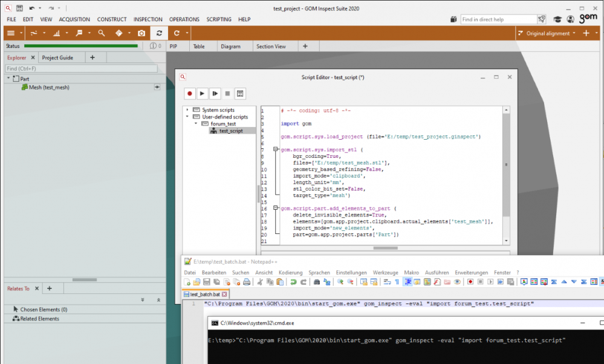Run the script with the play button
Screen dimensions: 604x364
pyautogui.click(x=203, y=94)
